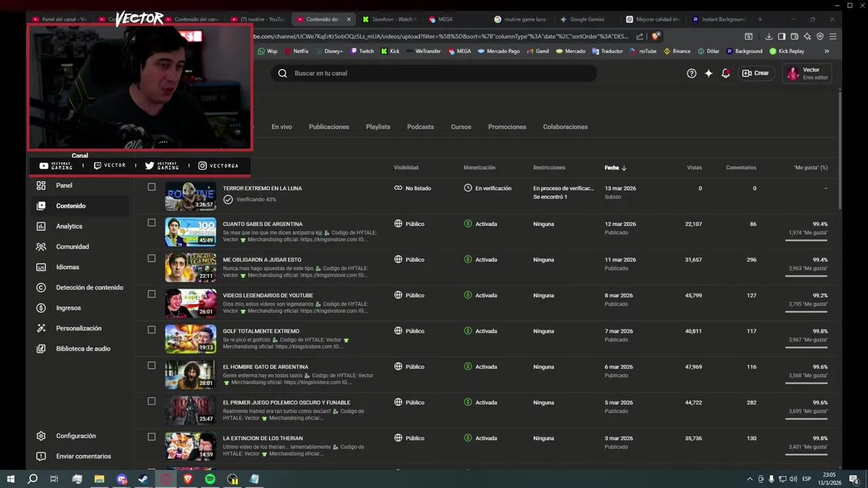868x488 pixels.
Task: Open browser downloads icon
Action: coord(769,37)
